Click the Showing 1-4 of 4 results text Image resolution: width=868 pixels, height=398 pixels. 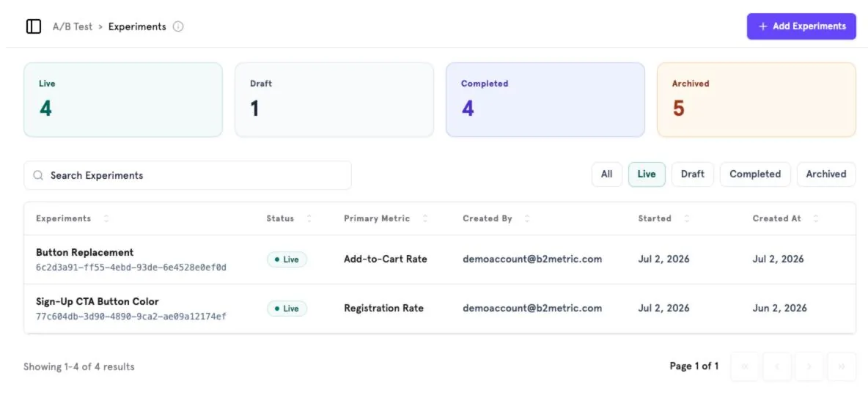coord(79,367)
